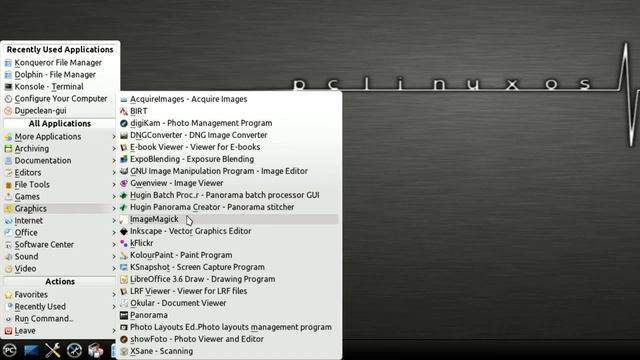Select "digiKam - Photo Management Program"

pos(229,123)
